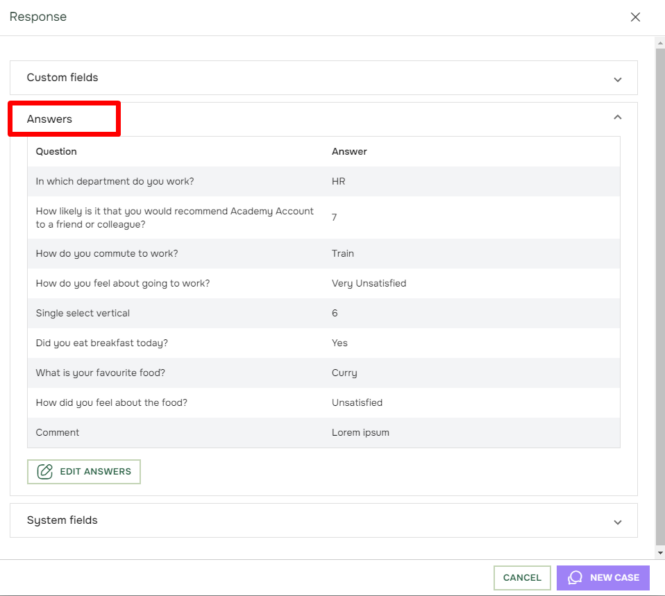The image size is (665, 596).
Task: Select 'How do you feel about going to work?'
Action: click(123, 283)
